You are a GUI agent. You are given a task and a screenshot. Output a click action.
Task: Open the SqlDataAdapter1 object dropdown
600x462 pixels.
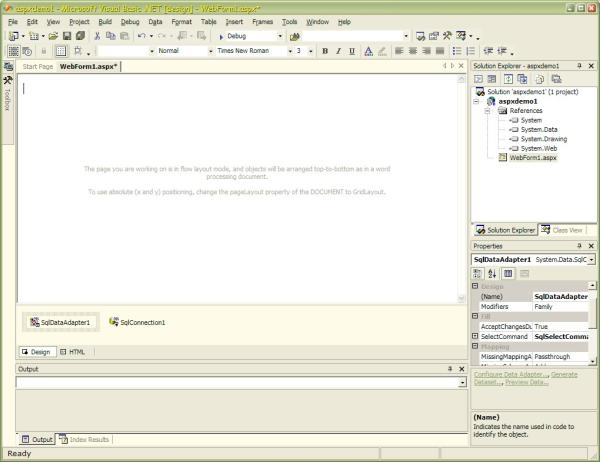click(592, 260)
